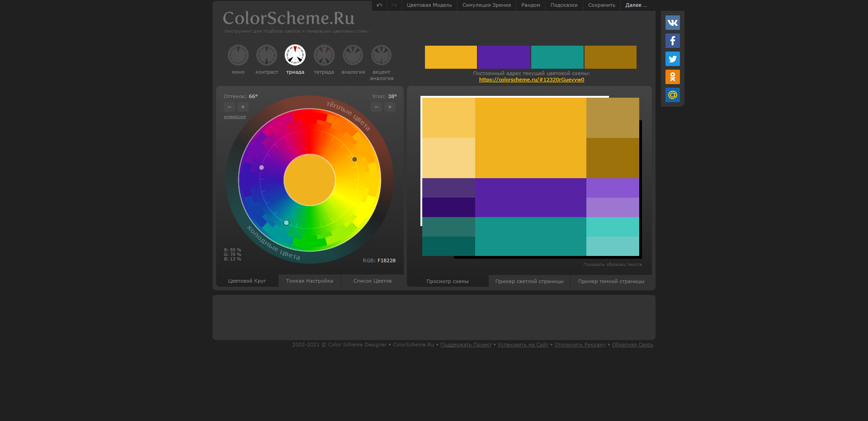
Task: Share via the Facebook icon
Action: pos(673,41)
